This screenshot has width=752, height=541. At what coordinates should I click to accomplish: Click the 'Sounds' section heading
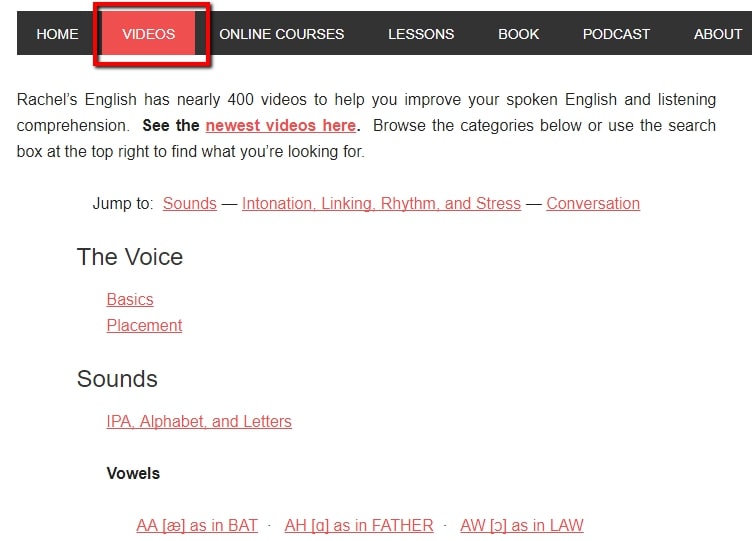(117, 378)
